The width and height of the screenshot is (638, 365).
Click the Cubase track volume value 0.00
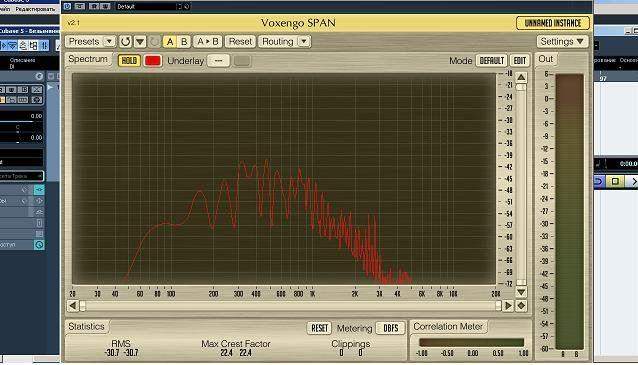point(36,116)
